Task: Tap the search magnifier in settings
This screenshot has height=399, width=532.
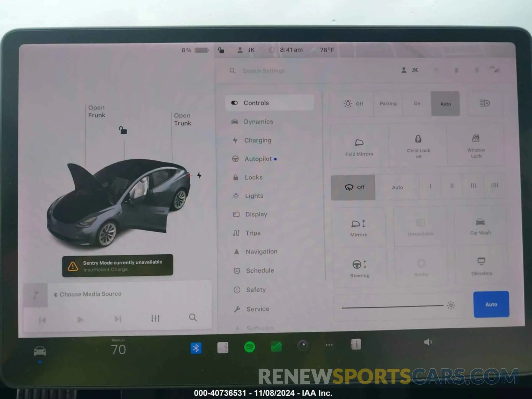Action: [x=232, y=71]
